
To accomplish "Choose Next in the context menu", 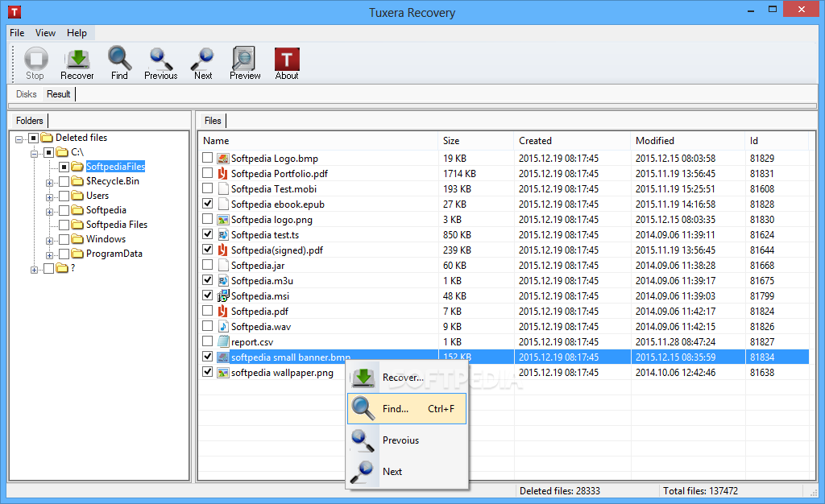I will click(407, 472).
